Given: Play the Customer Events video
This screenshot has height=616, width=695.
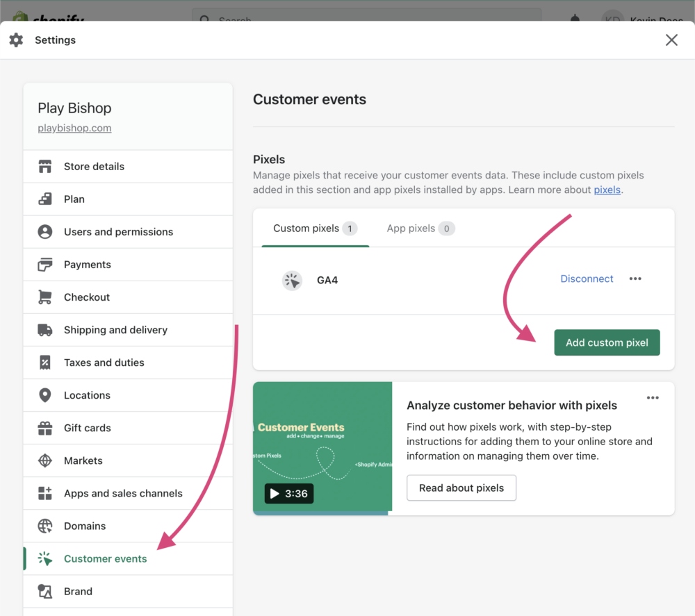Looking at the screenshot, I should click(x=288, y=492).
